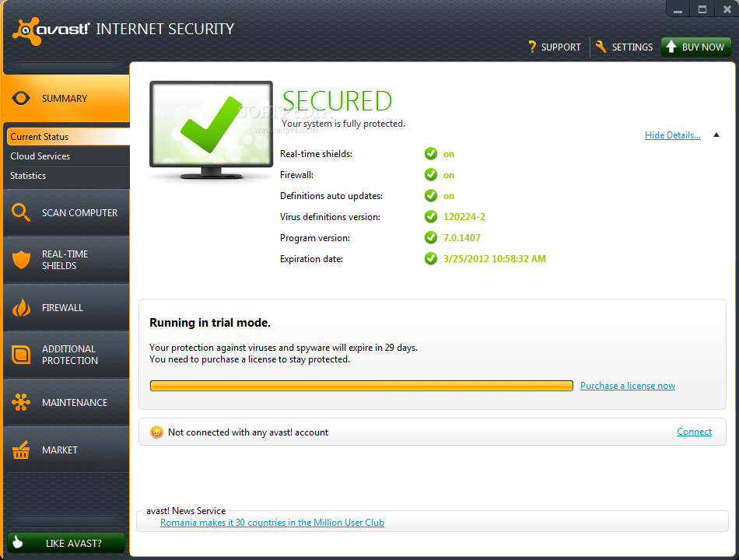Click the yellow trial progress bar
Image resolution: width=739 pixels, height=560 pixels.
[362, 386]
